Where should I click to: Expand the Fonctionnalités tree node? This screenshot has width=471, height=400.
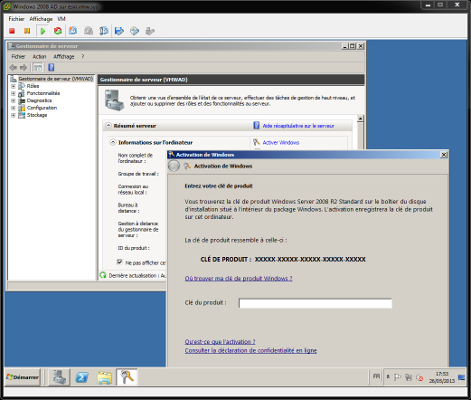tap(13, 93)
